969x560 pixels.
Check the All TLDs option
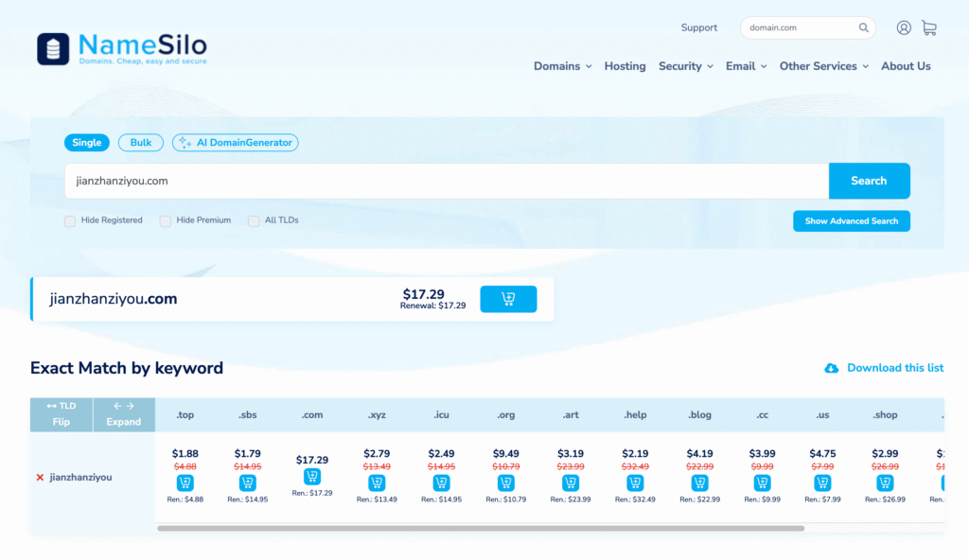254,221
